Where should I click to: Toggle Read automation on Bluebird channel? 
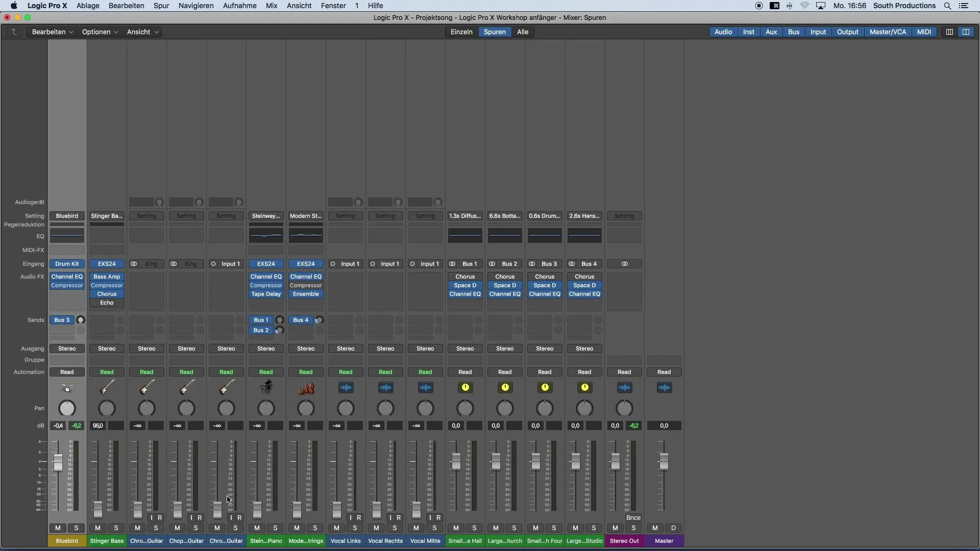coord(67,371)
